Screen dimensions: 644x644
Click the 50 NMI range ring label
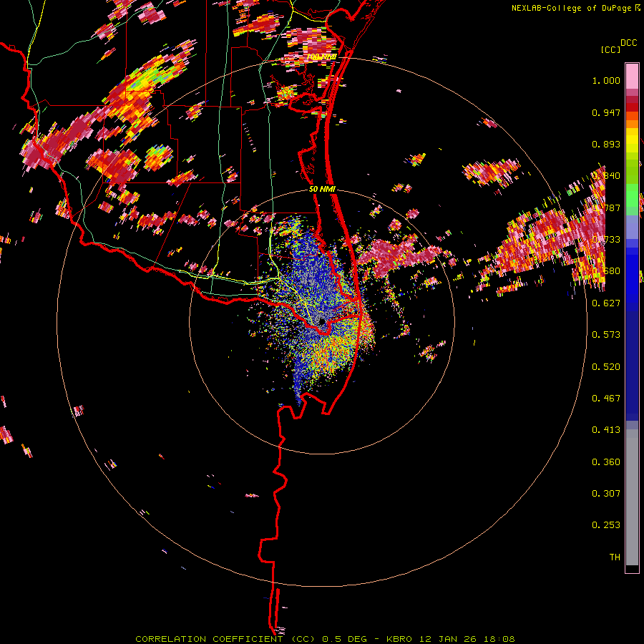tap(322, 190)
